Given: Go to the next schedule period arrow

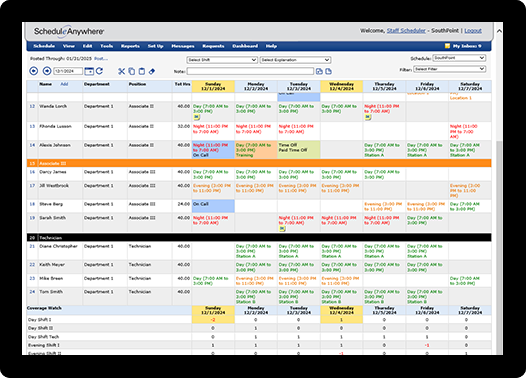Looking at the screenshot, I should point(47,71).
